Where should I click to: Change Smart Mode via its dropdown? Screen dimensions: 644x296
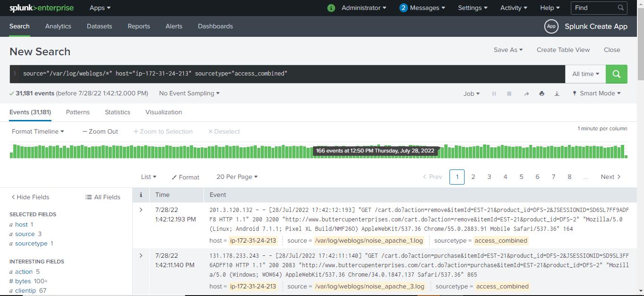[596, 93]
